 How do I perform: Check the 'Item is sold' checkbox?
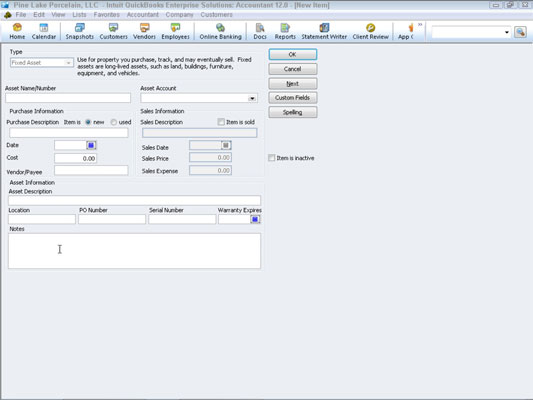tap(221, 122)
